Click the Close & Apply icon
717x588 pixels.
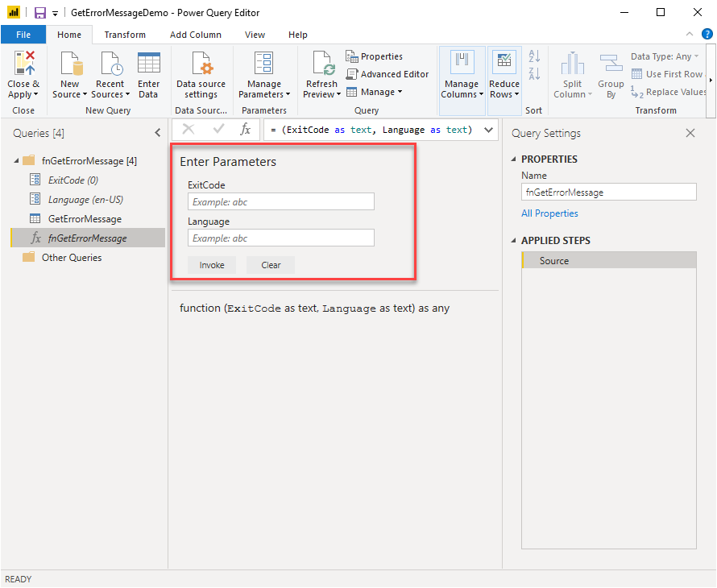(23, 64)
